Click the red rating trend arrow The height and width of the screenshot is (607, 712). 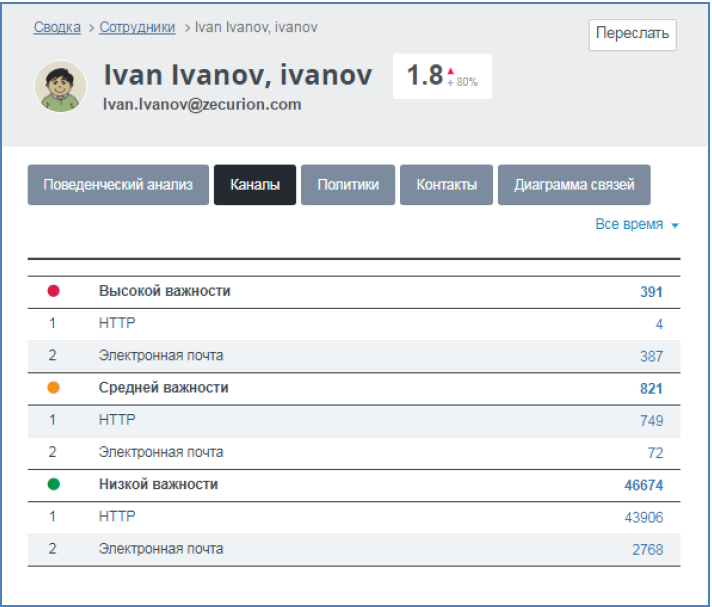coord(451,71)
